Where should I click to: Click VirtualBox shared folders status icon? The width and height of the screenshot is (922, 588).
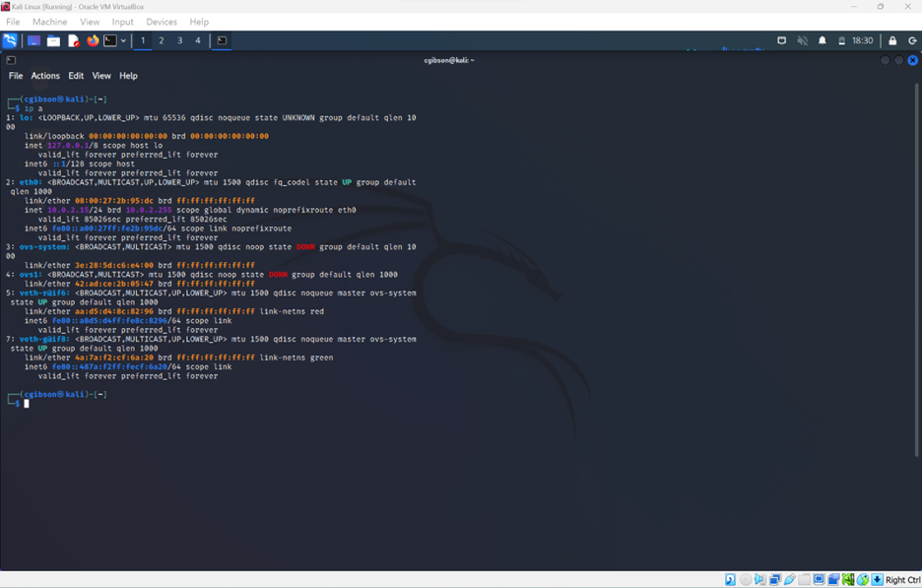pyautogui.click(x=804, y=580)
